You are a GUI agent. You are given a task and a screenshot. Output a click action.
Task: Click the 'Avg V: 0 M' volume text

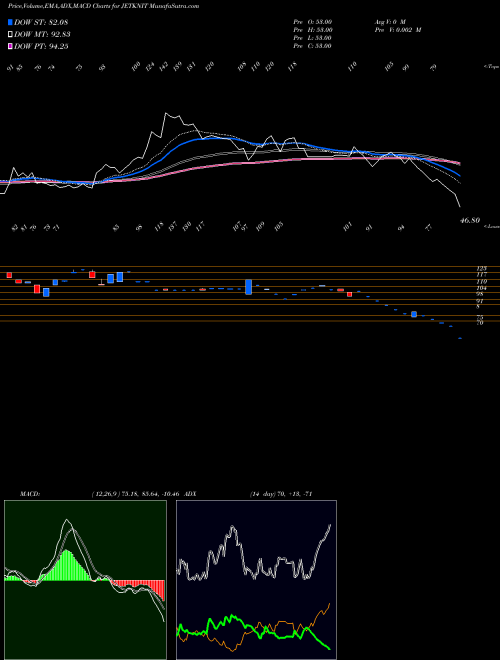click(389, 21)
